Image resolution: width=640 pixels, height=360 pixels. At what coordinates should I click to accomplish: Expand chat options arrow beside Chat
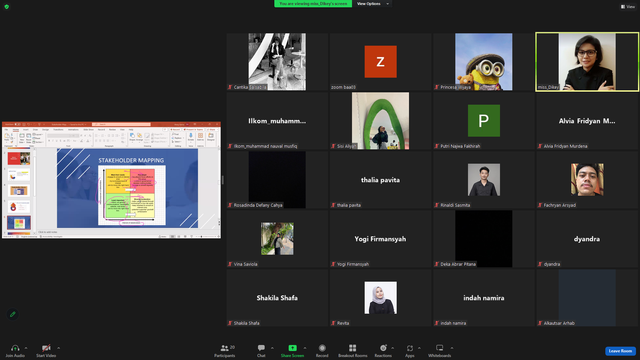(x=272, y=348)
